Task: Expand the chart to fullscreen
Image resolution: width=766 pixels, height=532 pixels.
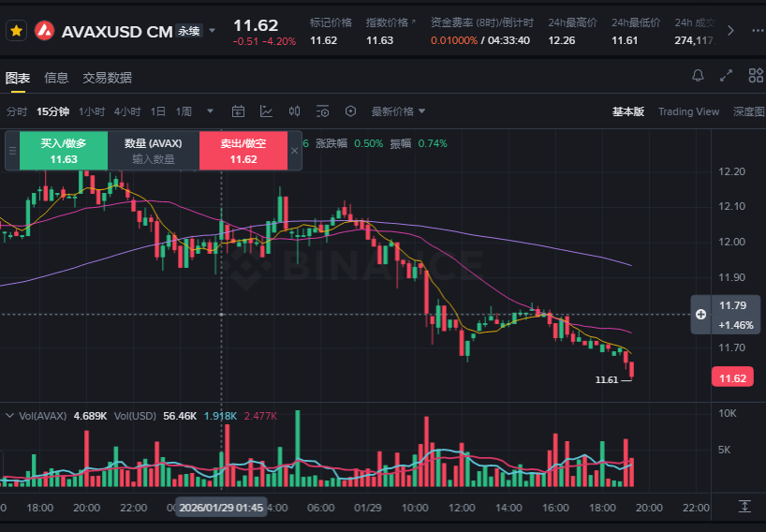Action: click(x=727, y=76)
